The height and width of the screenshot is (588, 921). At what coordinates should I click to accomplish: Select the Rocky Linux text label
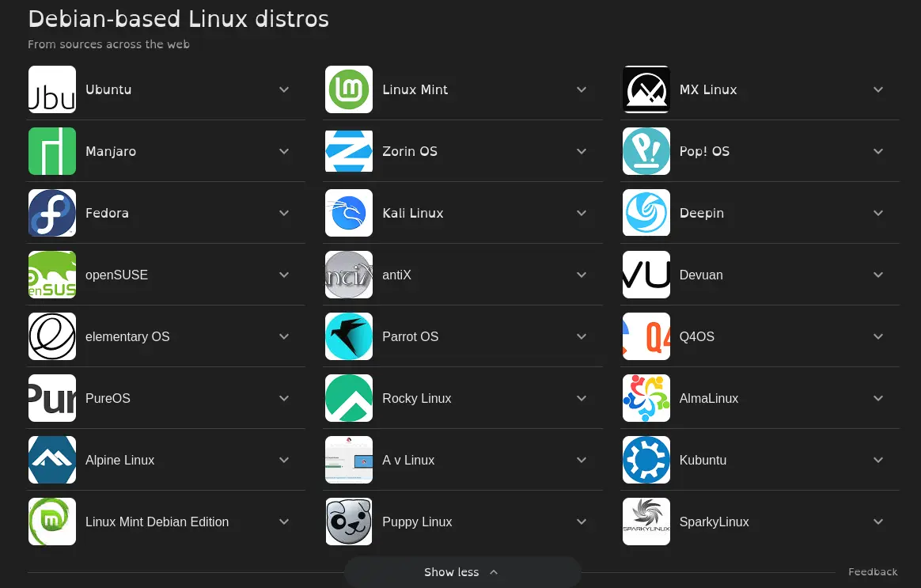(417, 398)
